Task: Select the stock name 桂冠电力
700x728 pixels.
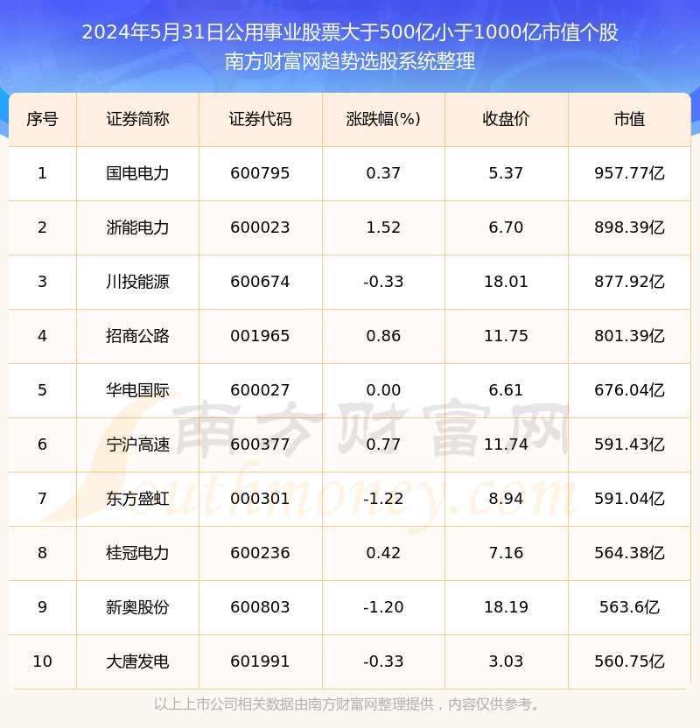Action: click(137, 553)
